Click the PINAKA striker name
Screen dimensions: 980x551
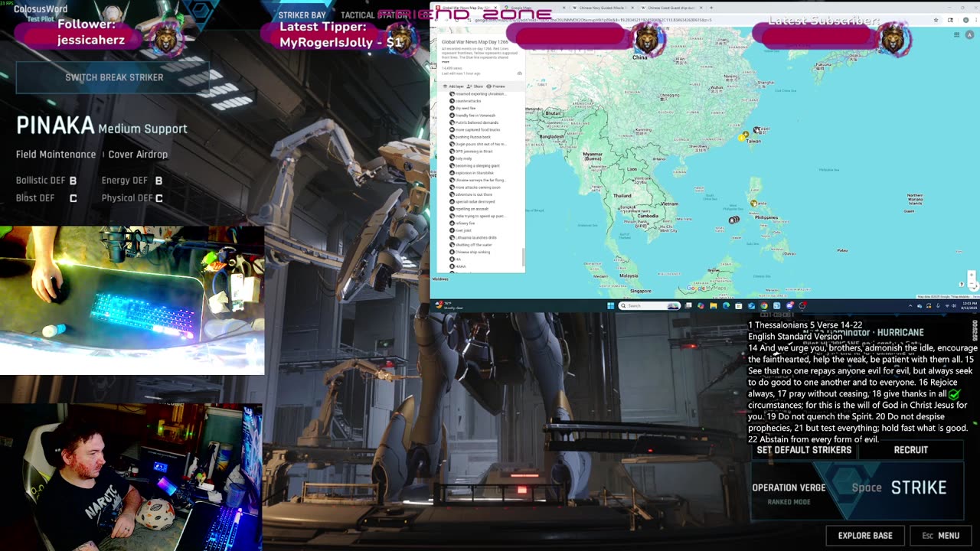click(55, 126)
